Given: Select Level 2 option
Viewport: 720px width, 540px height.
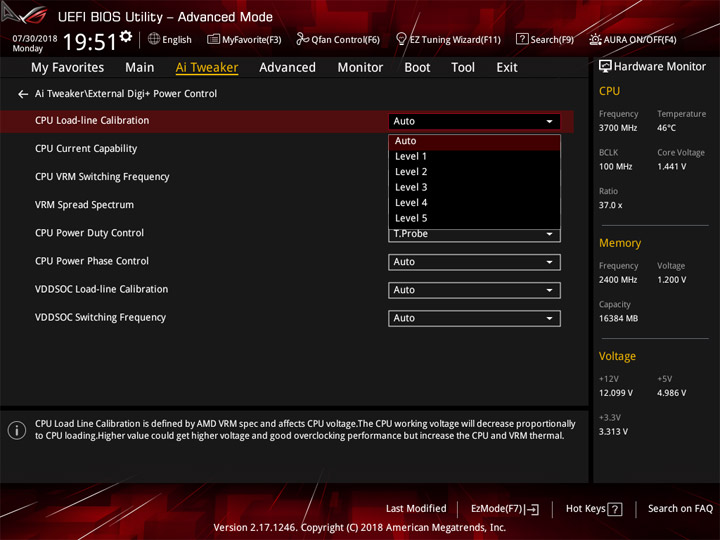Looking at the screenshot, I should (474, 172).
